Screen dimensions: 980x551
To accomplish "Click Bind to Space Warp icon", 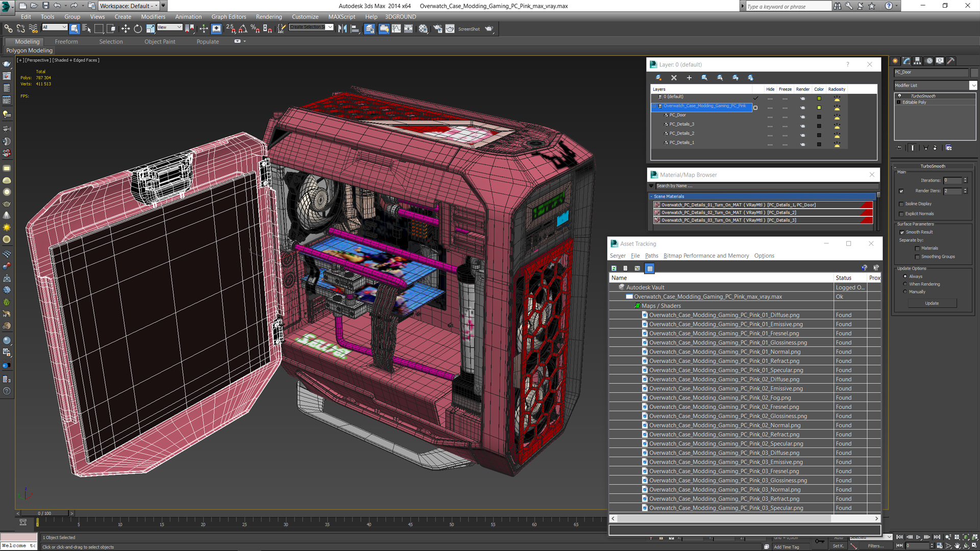I will (x=33, y=29).
